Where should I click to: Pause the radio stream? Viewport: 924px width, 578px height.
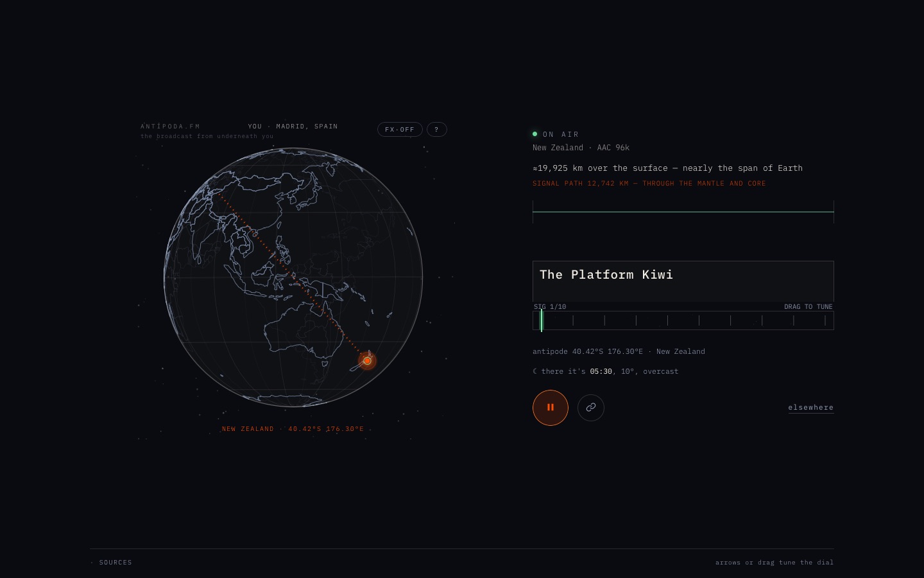point(551,407)
